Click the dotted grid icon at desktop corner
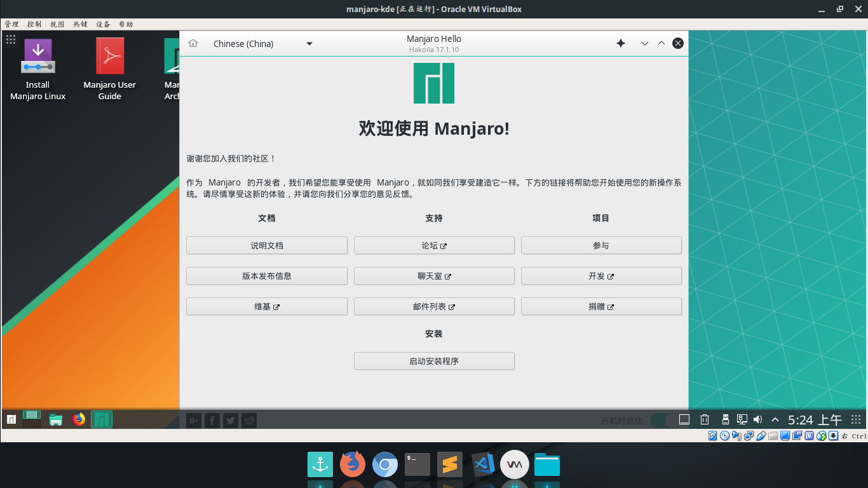The height and width of the screenshot is (488, 868). click(x=11, y=39)
